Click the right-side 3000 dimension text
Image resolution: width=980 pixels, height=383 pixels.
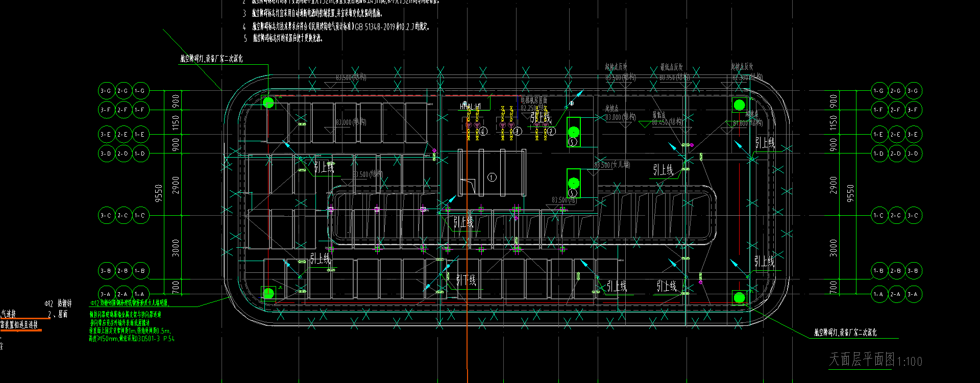[x=834, y=248]
